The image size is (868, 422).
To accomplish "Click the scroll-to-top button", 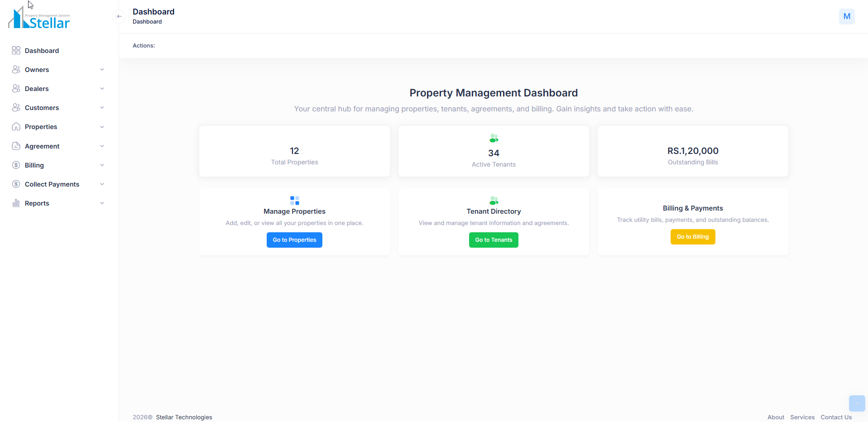I will tap(856, 403).
